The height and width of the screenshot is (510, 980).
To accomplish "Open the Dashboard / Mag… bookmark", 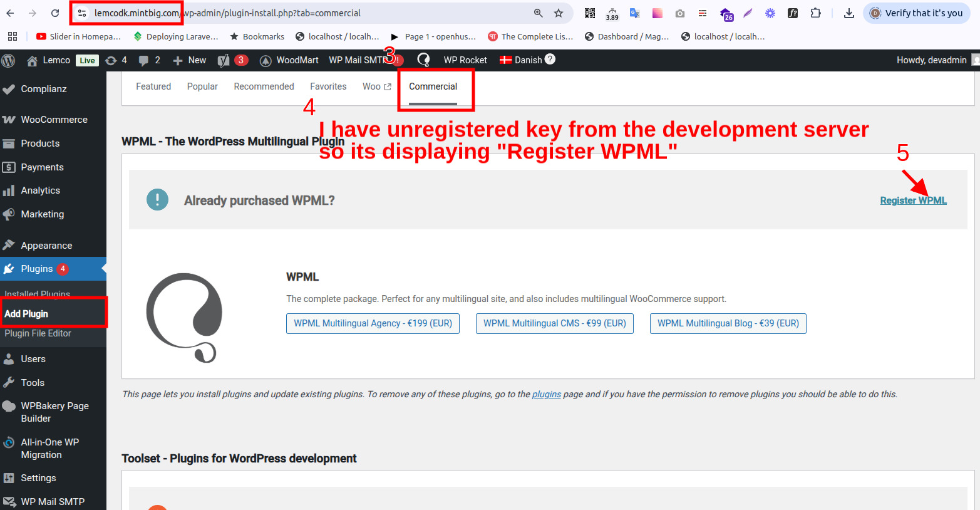I will coord(627,36).
